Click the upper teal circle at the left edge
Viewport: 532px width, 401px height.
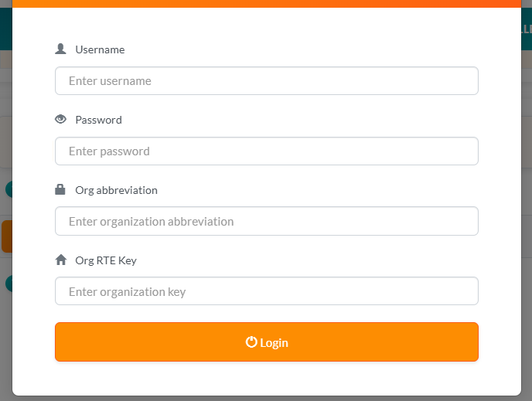coord(8,189)
